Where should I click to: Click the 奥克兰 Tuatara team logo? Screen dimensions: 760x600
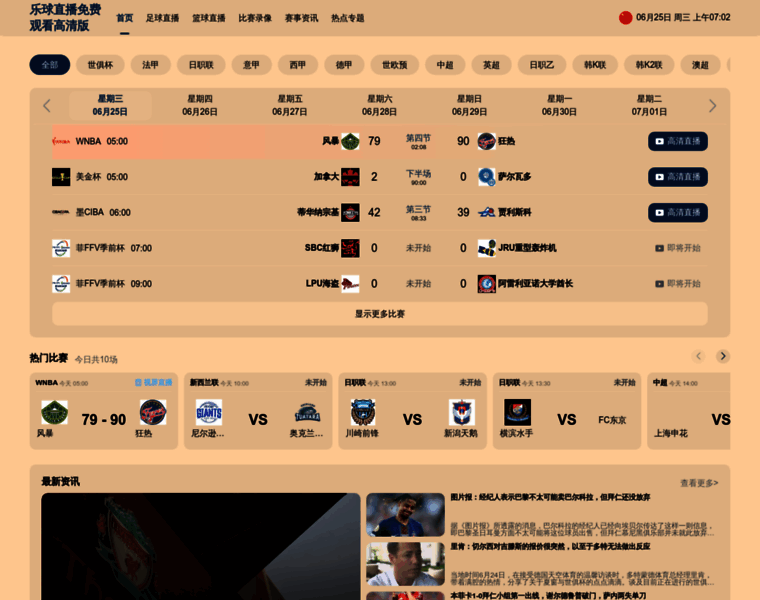(307, 412)
